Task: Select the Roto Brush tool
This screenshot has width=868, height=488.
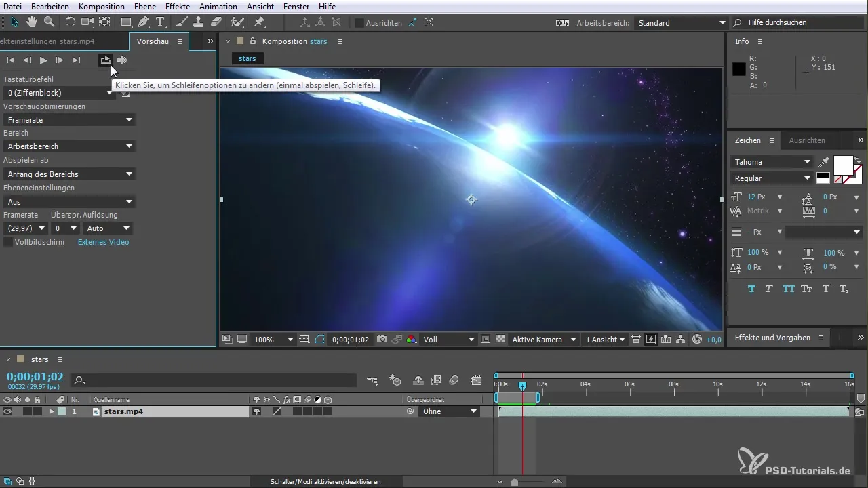Action: click(x=237, y=22)
